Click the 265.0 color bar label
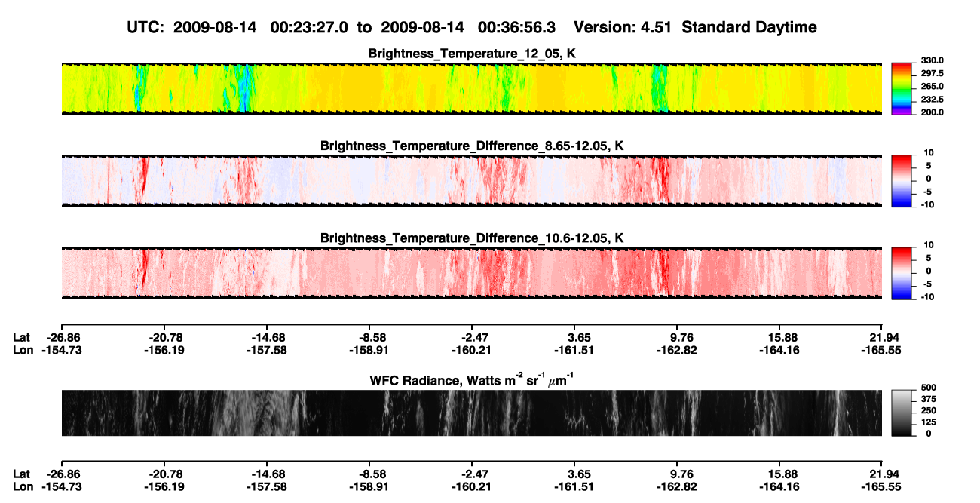Screen dimensions: 980x503 click(x=934, y=86)
